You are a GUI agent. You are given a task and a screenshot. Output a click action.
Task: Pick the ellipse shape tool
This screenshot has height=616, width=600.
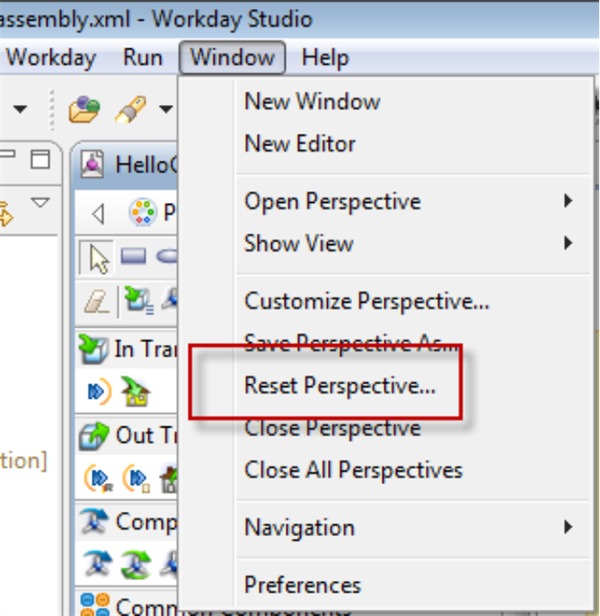tap(167, 257)
